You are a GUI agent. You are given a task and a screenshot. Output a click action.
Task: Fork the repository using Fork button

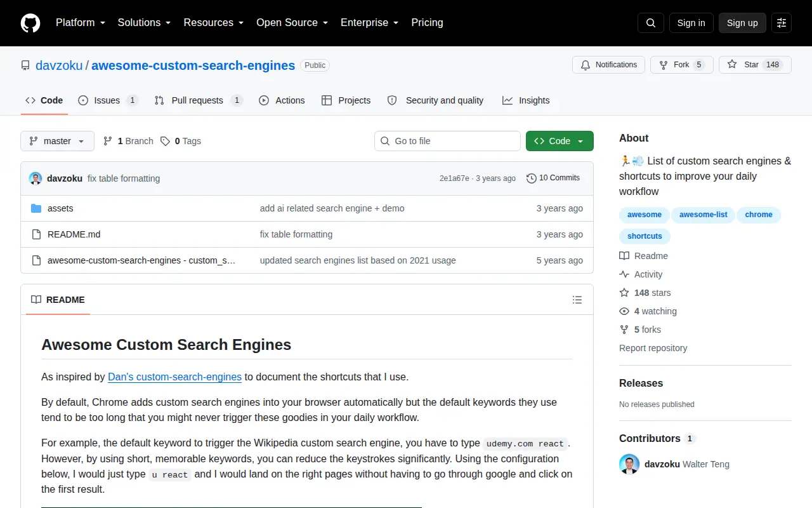pyautogui.click(x=682, y=65)
